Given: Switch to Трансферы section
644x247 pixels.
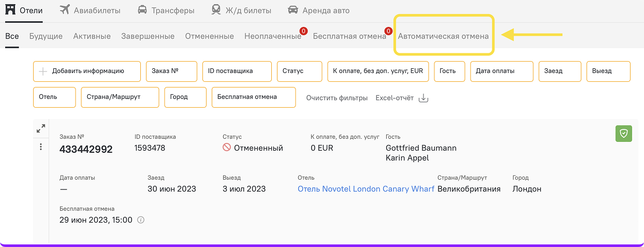Looking at the screenshot, I should pyautogui.click(x=166, y=10).
